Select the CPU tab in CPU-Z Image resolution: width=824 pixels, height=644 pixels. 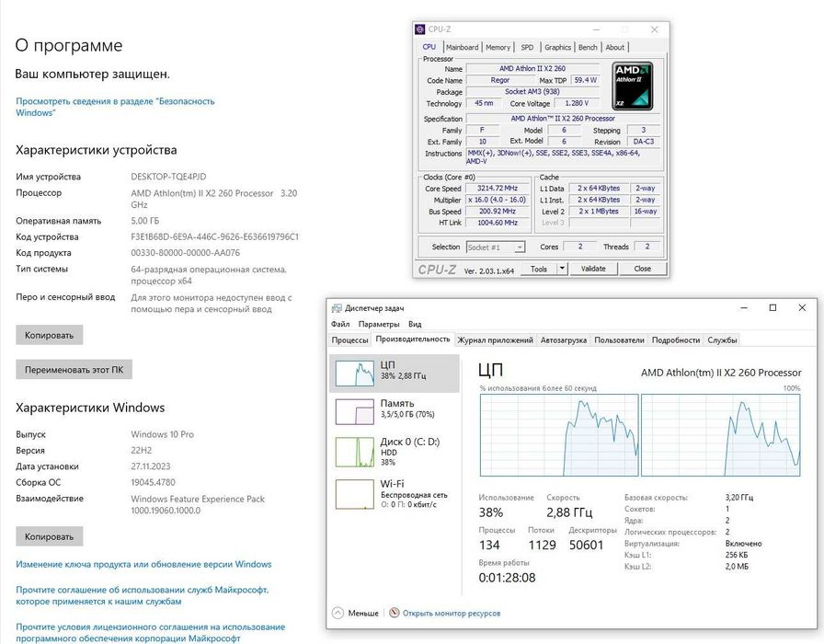tap(429, 47)
